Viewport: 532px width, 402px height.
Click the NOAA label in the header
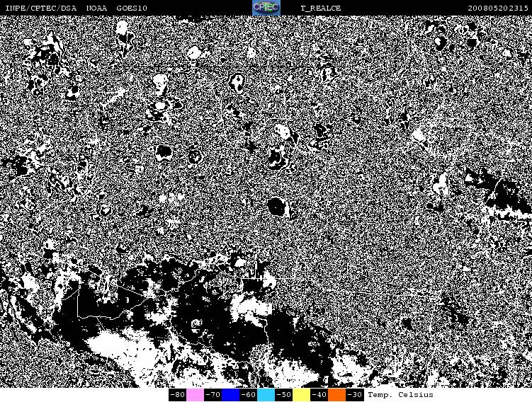click(97, 8)
